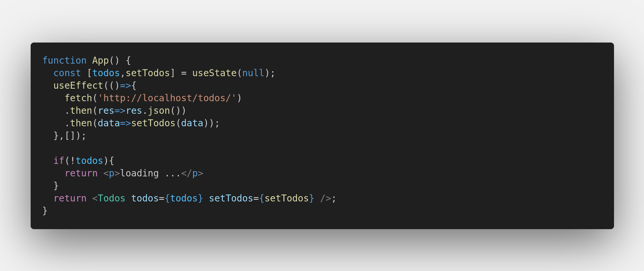This screenshot has width=644, height=271.
Task: Click the opening <p> tag
Action: [112, 173]
